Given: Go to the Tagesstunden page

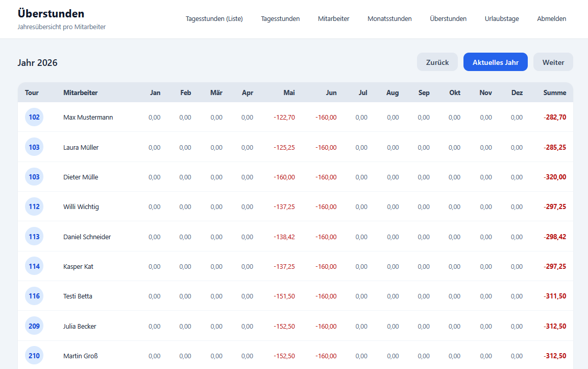Looking at the screenshot, I should tap(280, 19).
